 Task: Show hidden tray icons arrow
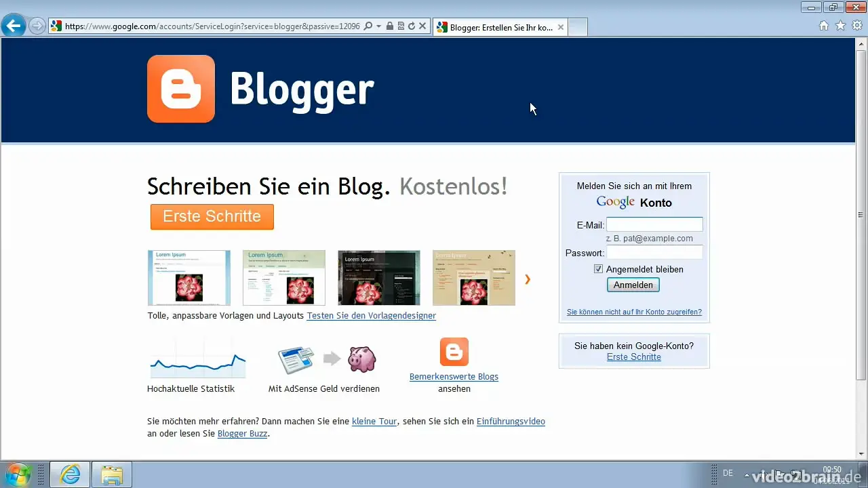(x=747, y=474)
